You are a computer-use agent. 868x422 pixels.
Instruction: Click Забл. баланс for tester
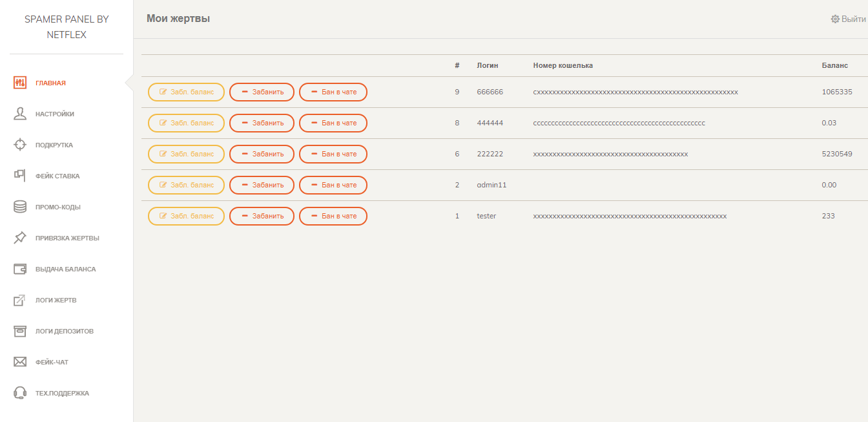(186, 216)
